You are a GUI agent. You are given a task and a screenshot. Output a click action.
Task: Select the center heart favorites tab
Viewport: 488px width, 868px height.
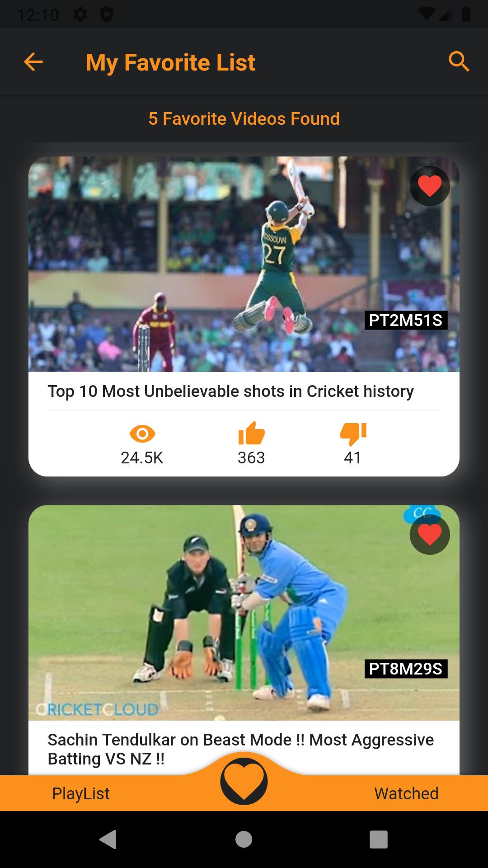coord(244,781)
